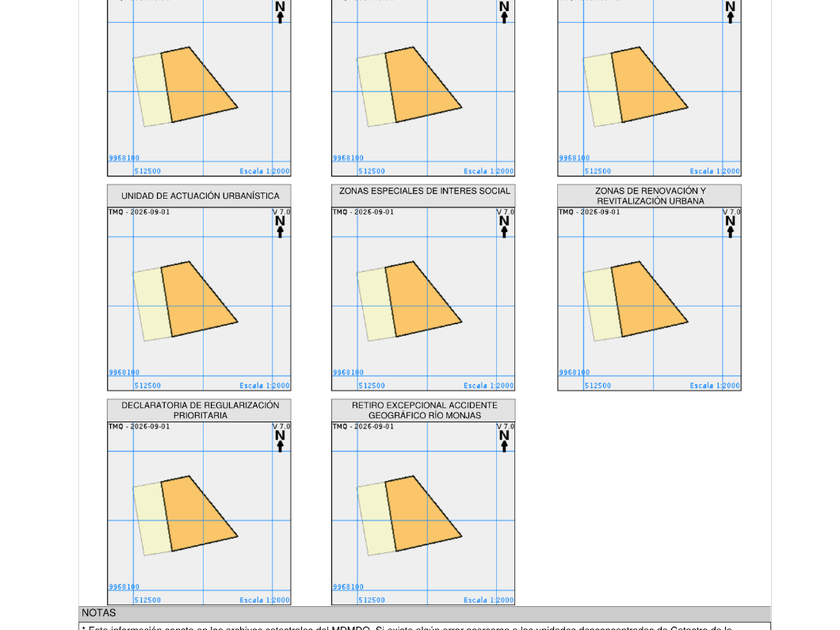This screenshot has width=840, height=630.
Task: Click north arrow in Zonas de Renovación y Revitalización map
Action: tap(730, 227)
